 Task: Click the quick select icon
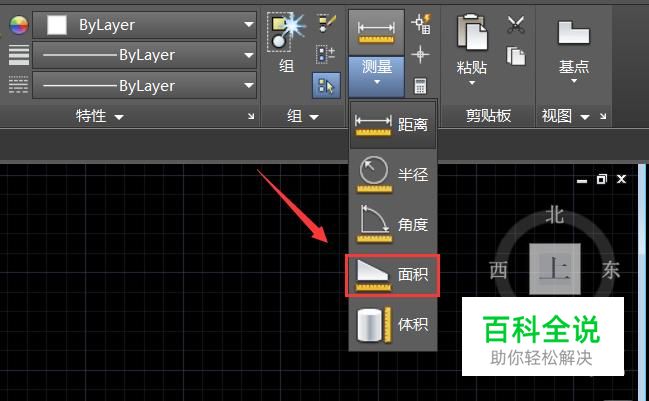tap(421, 24)
